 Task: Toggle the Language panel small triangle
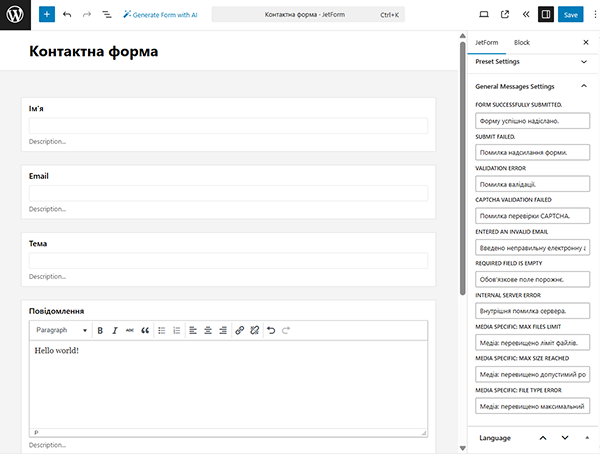(x=587, y=438)
